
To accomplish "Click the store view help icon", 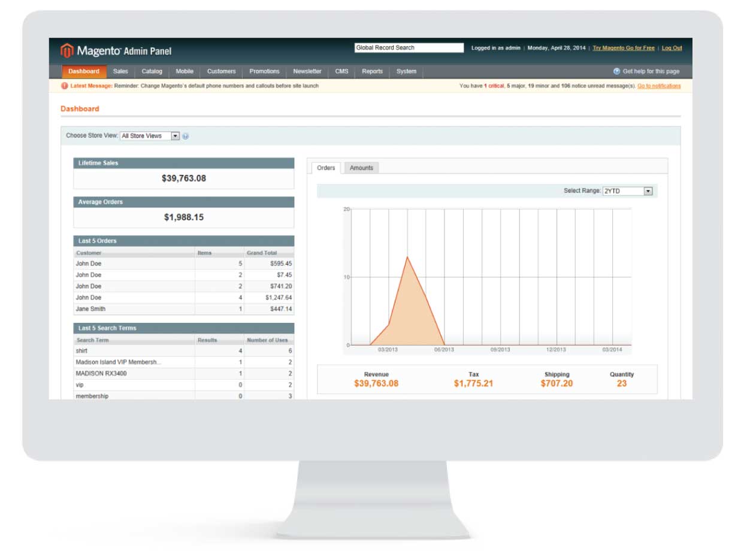I will (185, 137).
